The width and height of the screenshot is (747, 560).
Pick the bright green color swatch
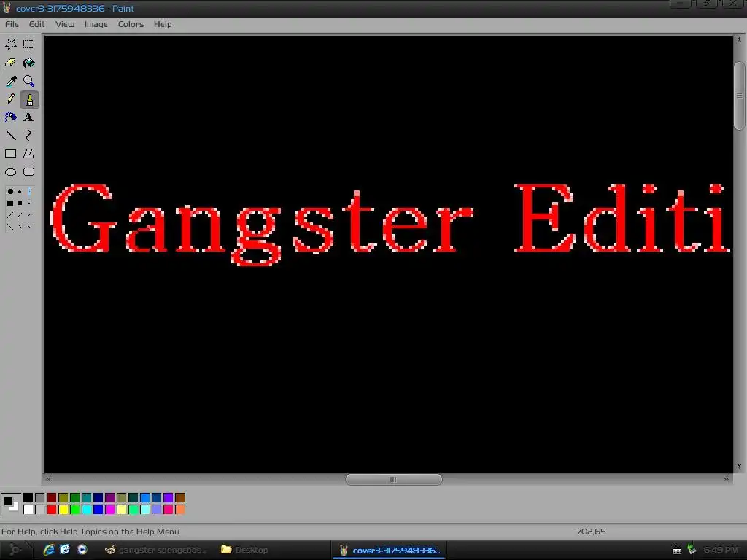point(75,510)
